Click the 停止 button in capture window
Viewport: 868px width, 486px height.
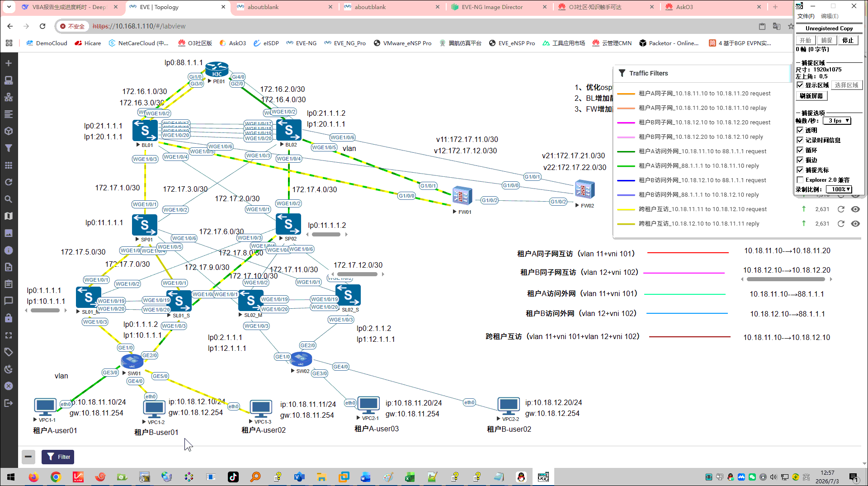coord(848,40)
